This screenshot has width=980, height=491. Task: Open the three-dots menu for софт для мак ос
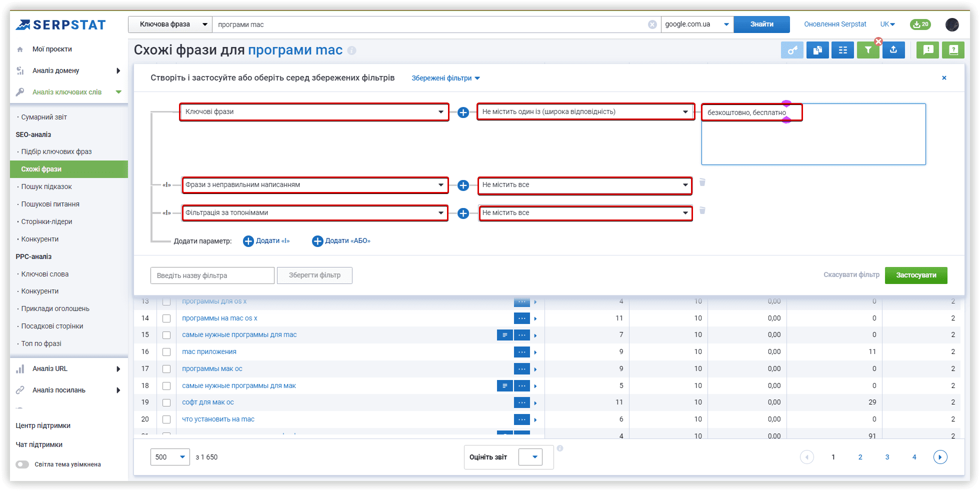(522, 402)
